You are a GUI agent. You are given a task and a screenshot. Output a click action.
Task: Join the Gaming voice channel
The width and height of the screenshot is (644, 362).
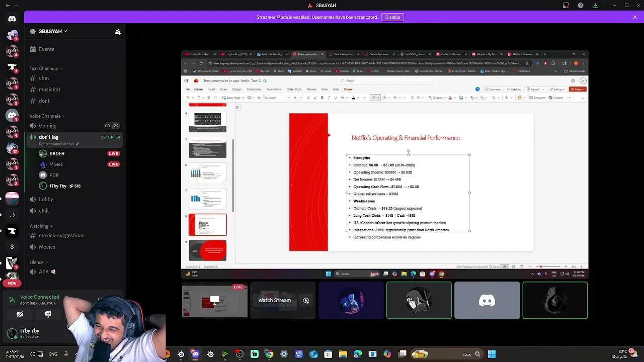(75, 126)
